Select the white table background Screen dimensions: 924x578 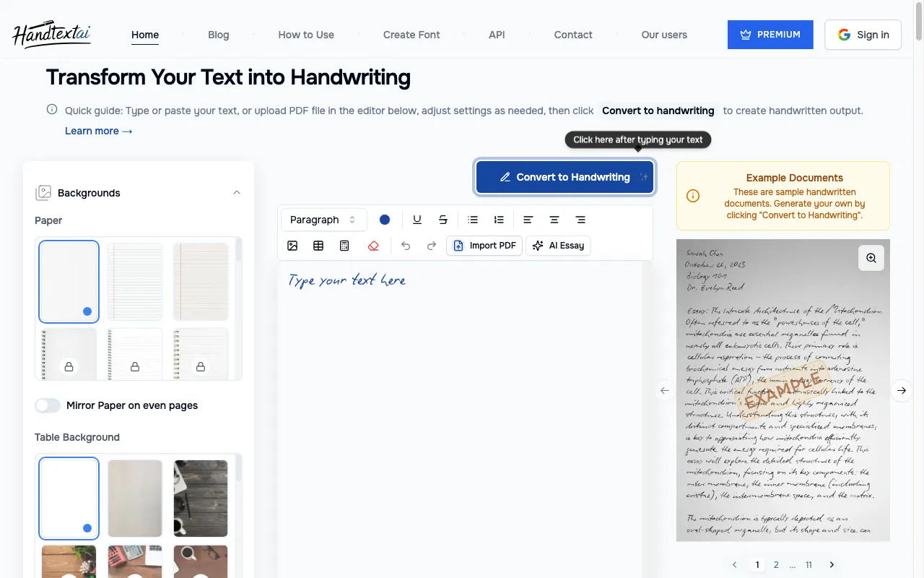point(69,499)
